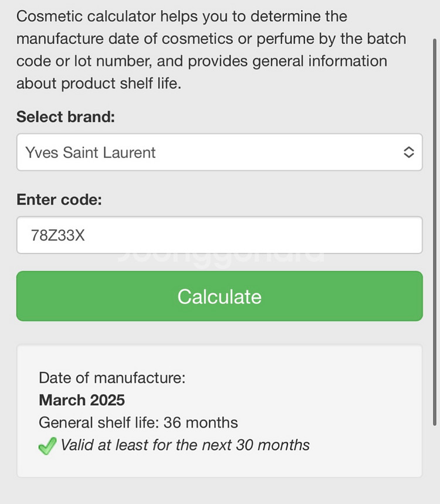Click "Valid at least for the next 30 months"
This screenshot has height=504, width=440.
coord(185,445)
